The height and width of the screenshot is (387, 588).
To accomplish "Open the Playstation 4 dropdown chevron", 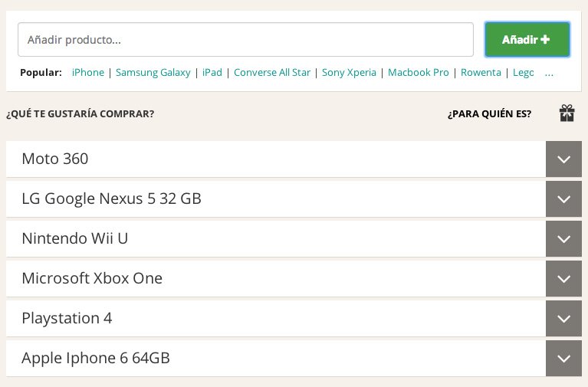I will coord(563,318).
